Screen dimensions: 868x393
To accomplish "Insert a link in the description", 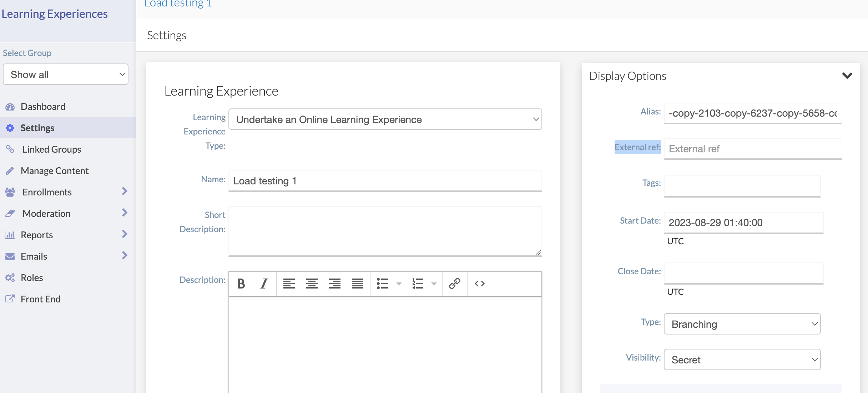I will coord(455,284).
